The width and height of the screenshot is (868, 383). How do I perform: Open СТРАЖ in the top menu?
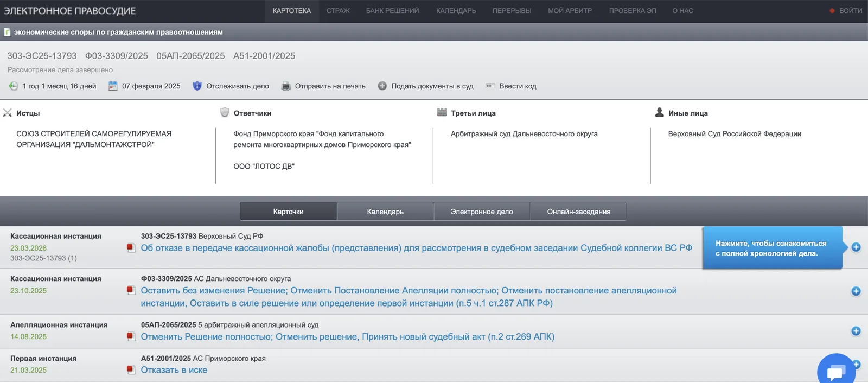point(338,11)
